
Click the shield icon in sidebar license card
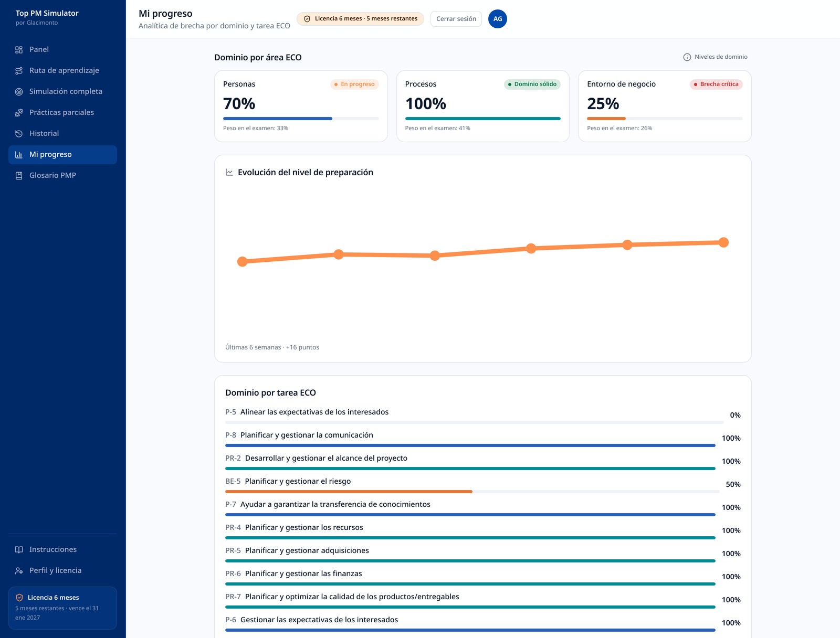[x=19, y=598]
